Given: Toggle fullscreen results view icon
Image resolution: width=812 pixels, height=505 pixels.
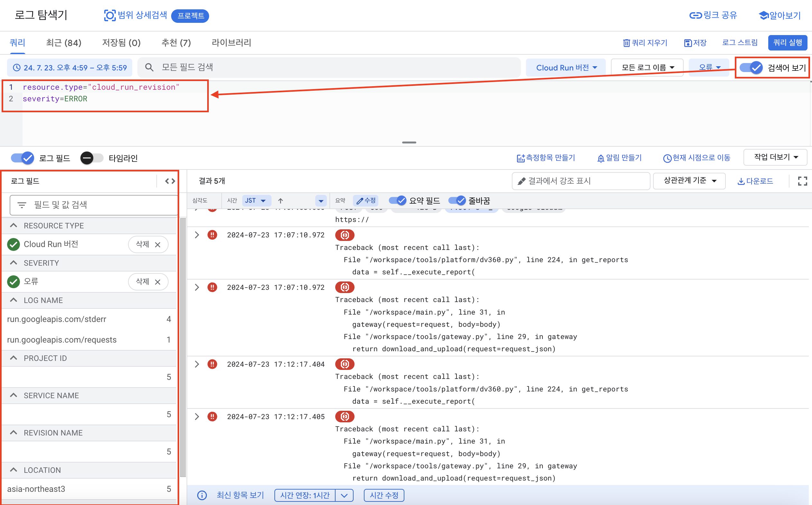Looking at the screenshot, I should pos(802,181).
